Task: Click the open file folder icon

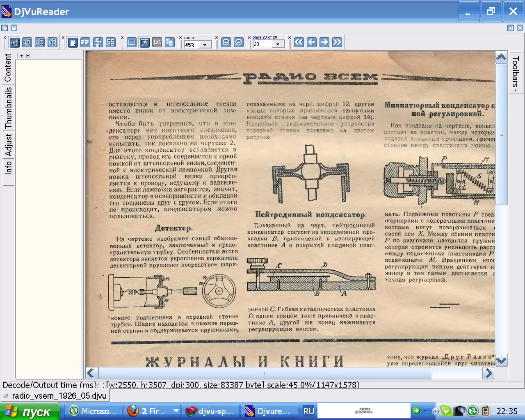Action: [5, 28]
